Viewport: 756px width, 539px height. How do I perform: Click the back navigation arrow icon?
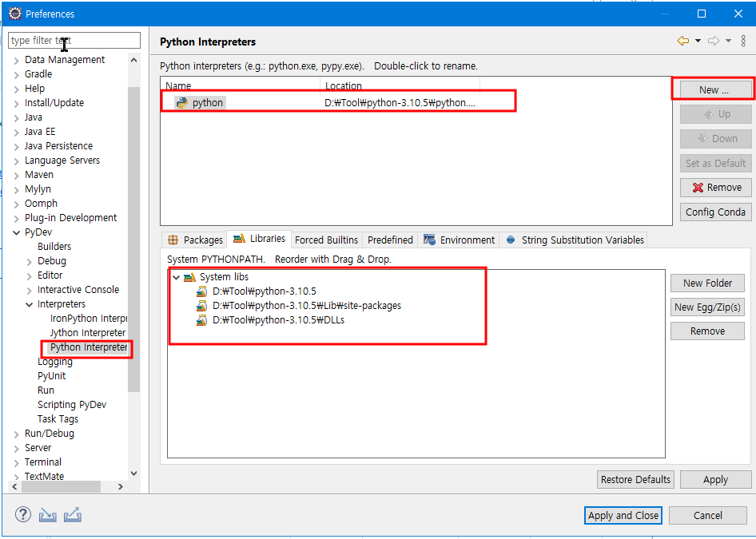coord(683,41)
